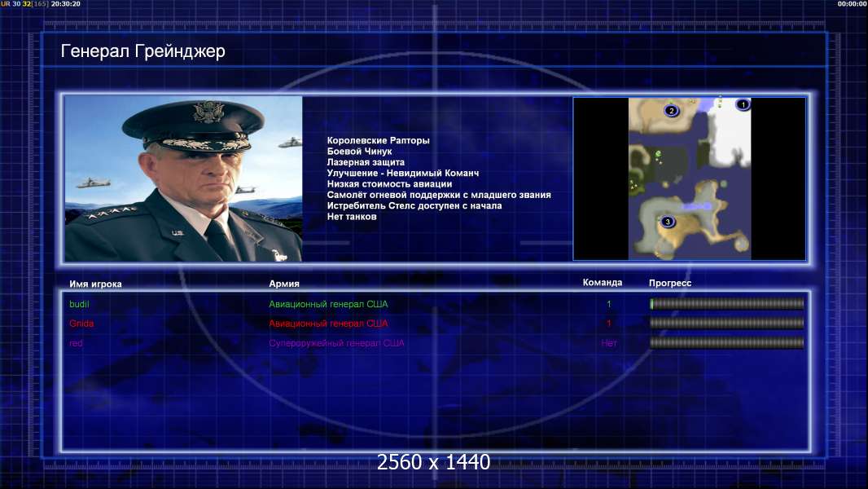Select player name 'budil'
Viewport: 868px width, 489px height.
coord(79,304)
